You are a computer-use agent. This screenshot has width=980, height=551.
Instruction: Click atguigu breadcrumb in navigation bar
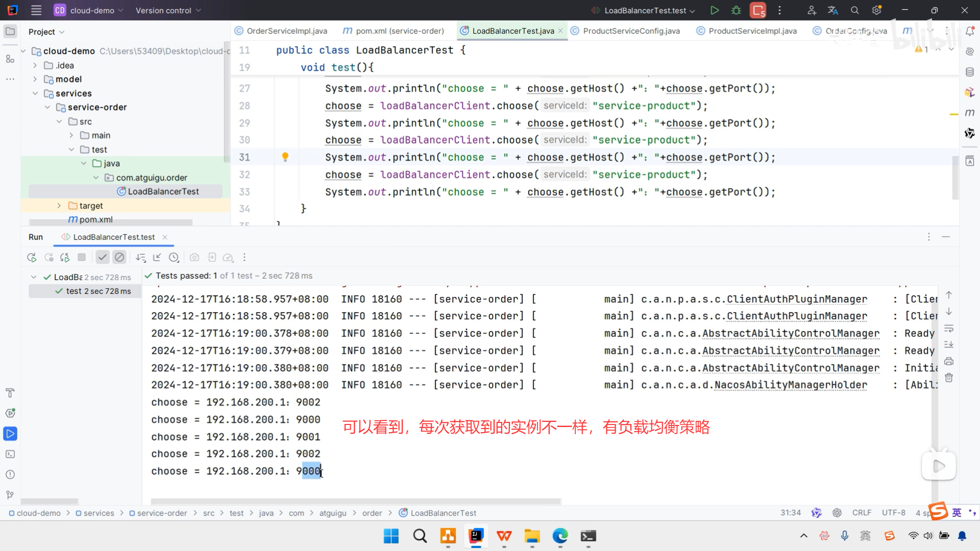pyautogui.click(x=333, y=513)
